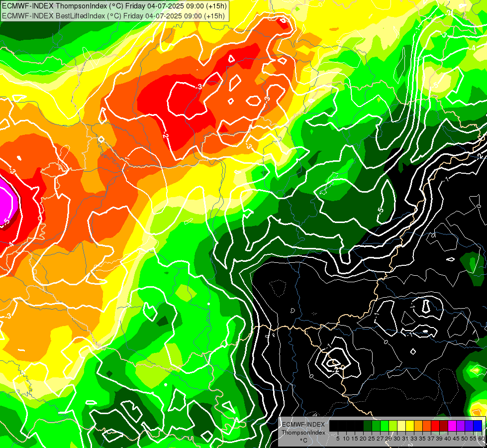The width and height of the screenshot is (487, 448).
Task: Click the °C unit label in the legend
Action: (304, 441)
